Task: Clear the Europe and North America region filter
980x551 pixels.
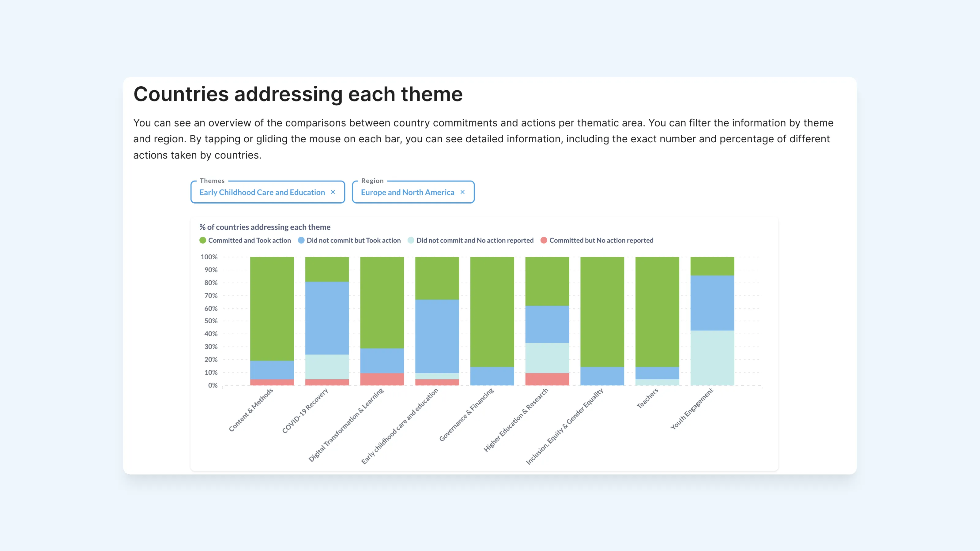Action: (463, 192)
